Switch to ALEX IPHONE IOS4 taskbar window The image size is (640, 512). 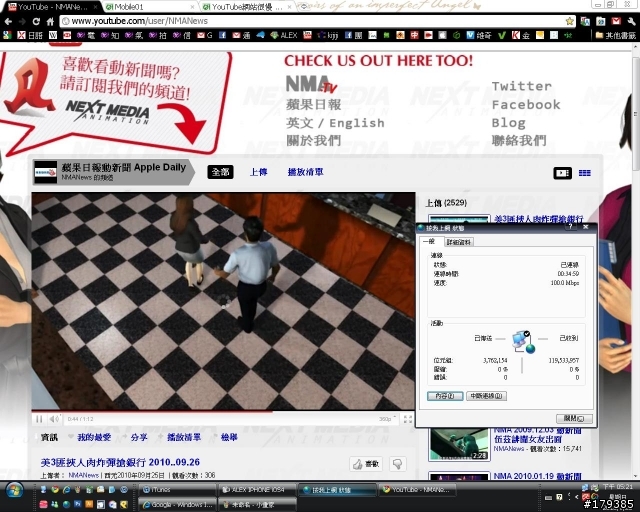pos(257,490)
